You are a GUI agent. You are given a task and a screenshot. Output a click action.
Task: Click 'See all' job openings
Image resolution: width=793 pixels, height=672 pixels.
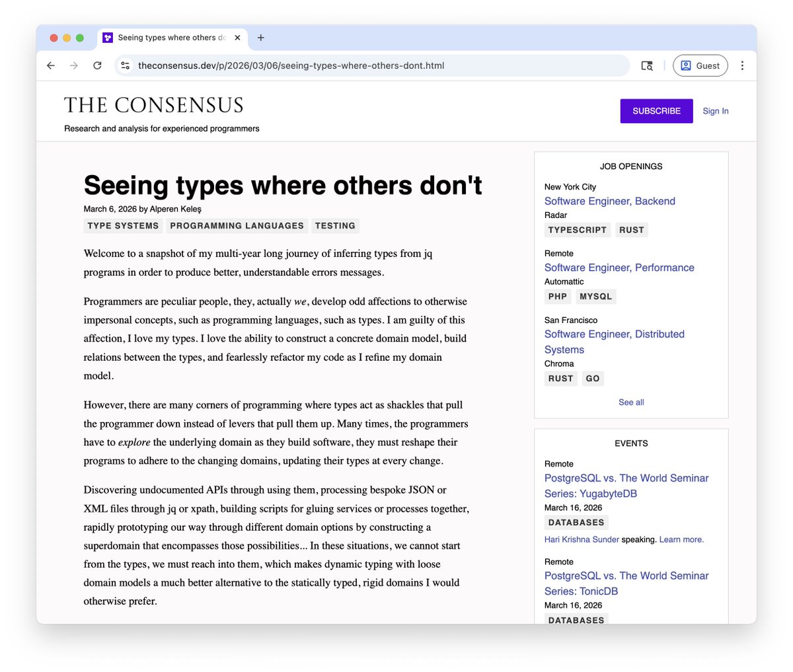(631, 402)
